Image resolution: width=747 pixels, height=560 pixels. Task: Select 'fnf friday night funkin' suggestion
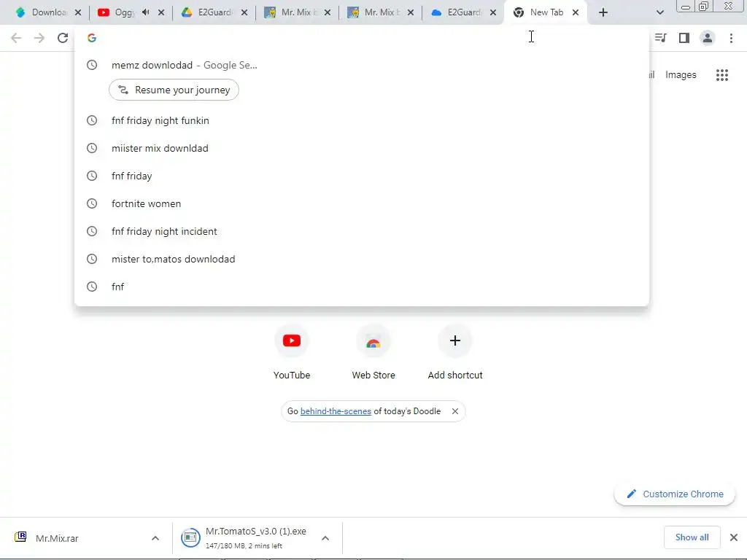click(362, 120)
